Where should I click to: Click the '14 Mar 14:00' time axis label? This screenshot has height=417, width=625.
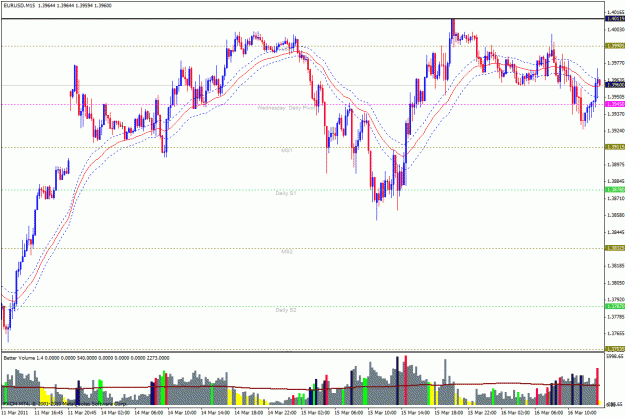pos(216,413)
